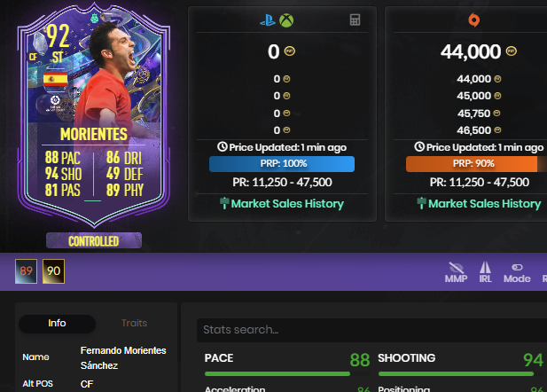Click the orange PRP 90% bar

click(472, 164)
